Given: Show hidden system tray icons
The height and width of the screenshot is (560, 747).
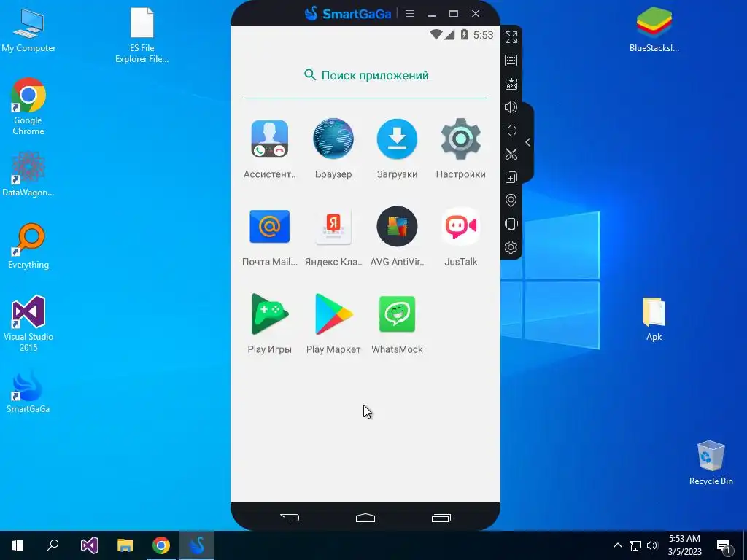Looking at the screenshot, I should pos(617,545).
